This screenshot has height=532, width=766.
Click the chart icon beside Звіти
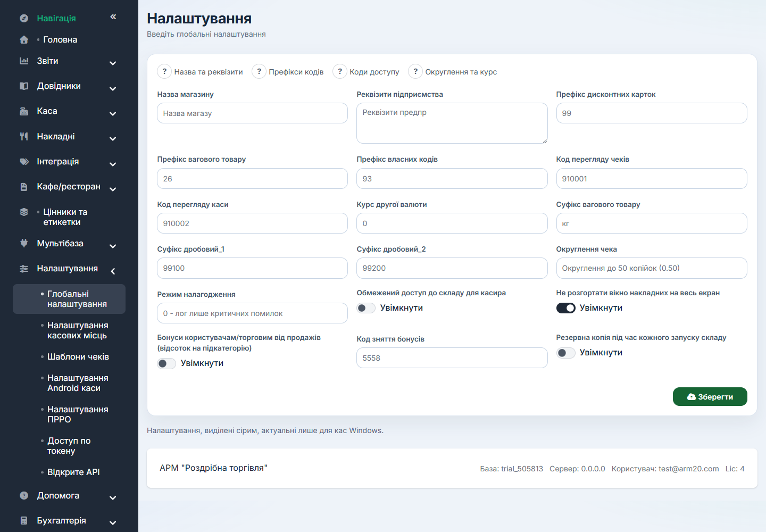[24, 61]
